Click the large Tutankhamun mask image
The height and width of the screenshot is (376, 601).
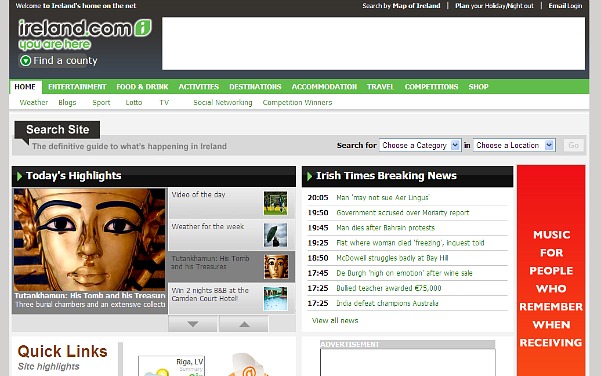click(x=90, y=240)
